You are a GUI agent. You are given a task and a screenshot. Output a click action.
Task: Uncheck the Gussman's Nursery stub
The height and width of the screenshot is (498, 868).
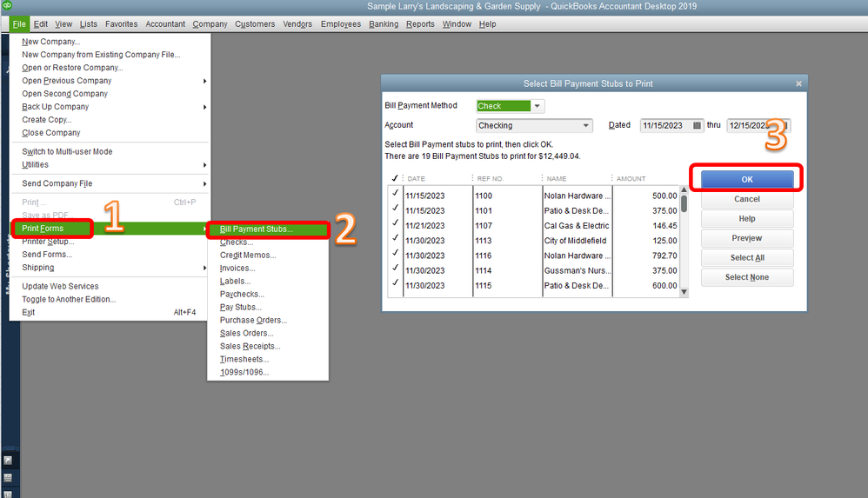point(395,268)
